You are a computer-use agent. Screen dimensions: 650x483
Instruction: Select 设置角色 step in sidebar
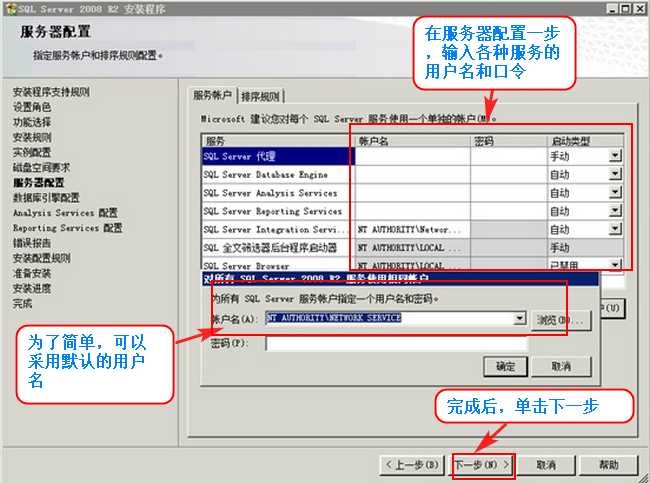pos(32,107)
